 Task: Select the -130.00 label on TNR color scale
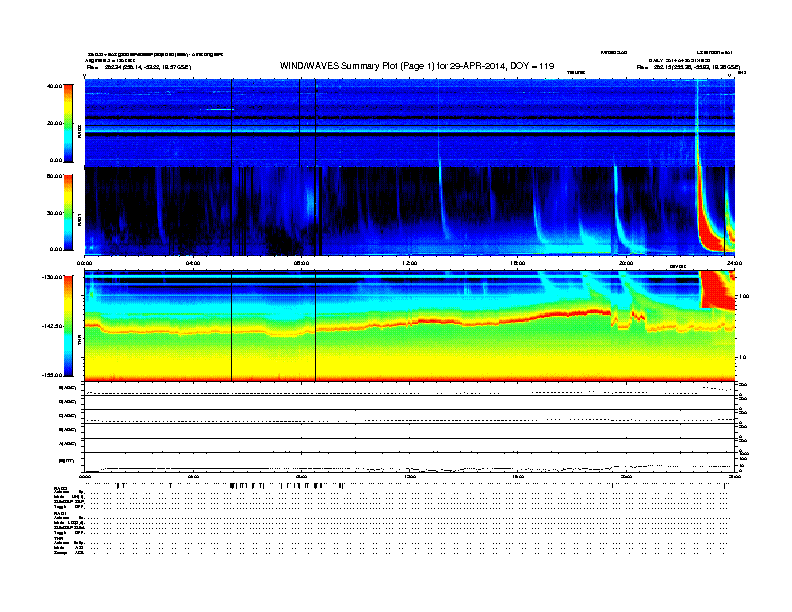[53, 277]
